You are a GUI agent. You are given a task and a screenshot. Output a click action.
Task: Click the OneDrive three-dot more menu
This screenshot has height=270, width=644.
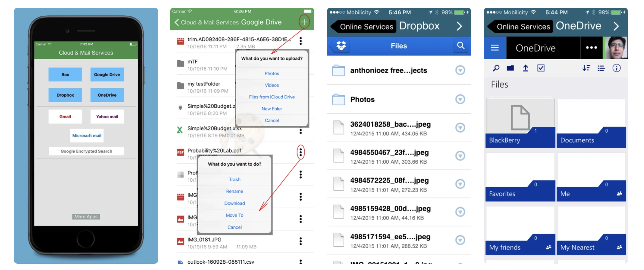(x=591, y=48)
